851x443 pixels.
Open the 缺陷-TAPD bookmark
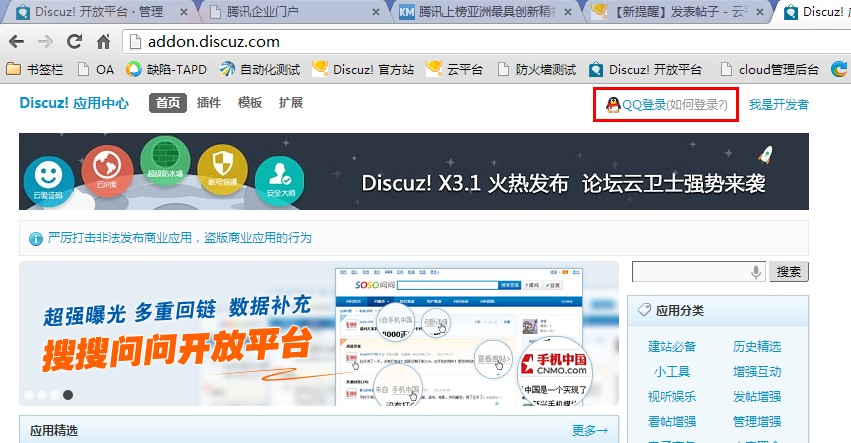coord(167,69)
